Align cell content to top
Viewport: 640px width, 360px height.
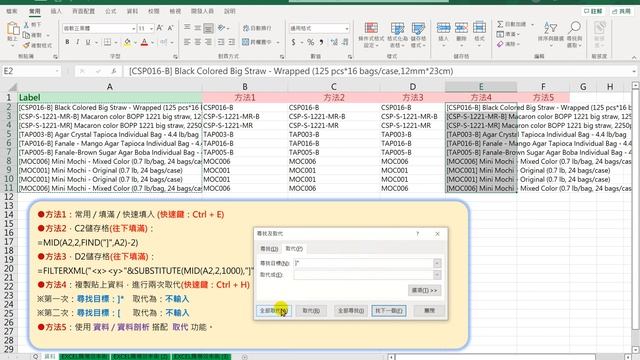tap(187, 27)
